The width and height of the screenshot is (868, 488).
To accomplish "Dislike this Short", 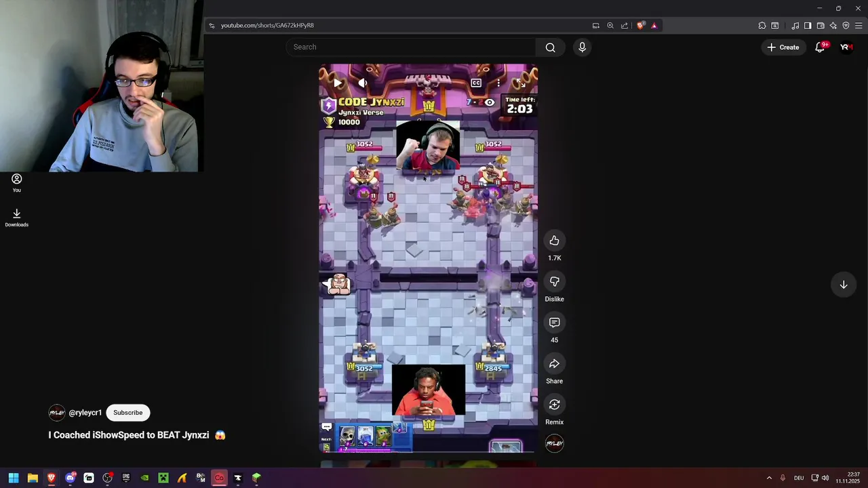I will tap(554, 281).
